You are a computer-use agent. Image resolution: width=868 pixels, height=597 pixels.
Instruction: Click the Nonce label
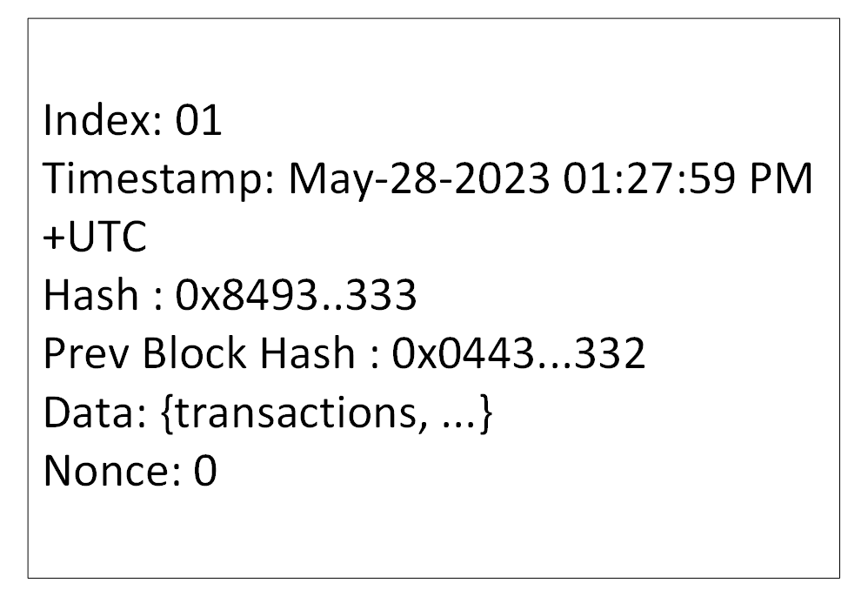tap(112, 472)
